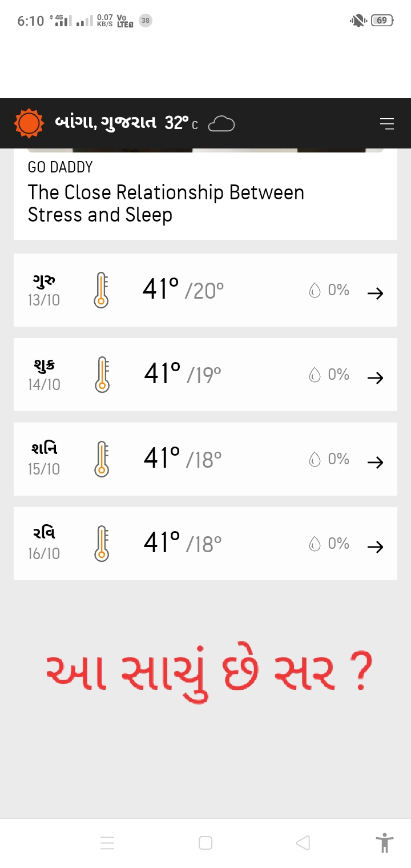The image size is (411, 868).
Task: Expand Thursday 13/10 forecast arrow
Action: [x=375, y=293]
